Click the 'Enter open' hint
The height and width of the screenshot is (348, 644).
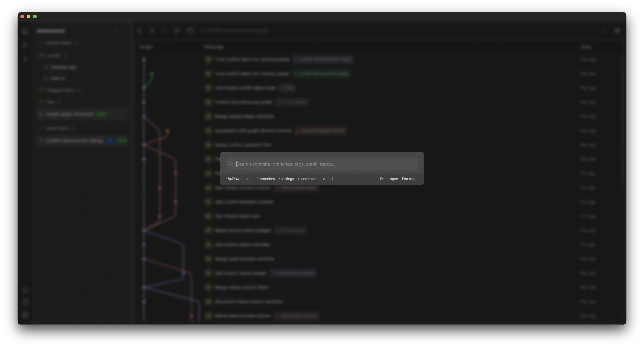click(x=389, y=179)
